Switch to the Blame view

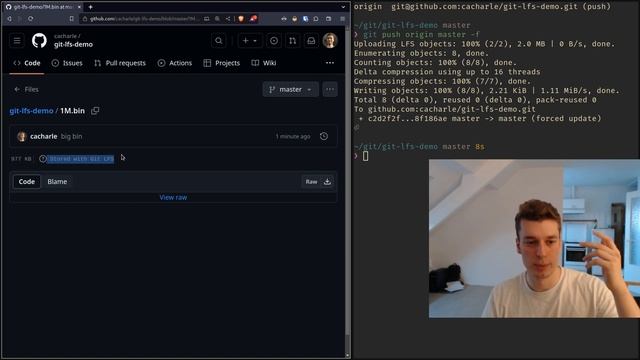click(x=57, y=182)
